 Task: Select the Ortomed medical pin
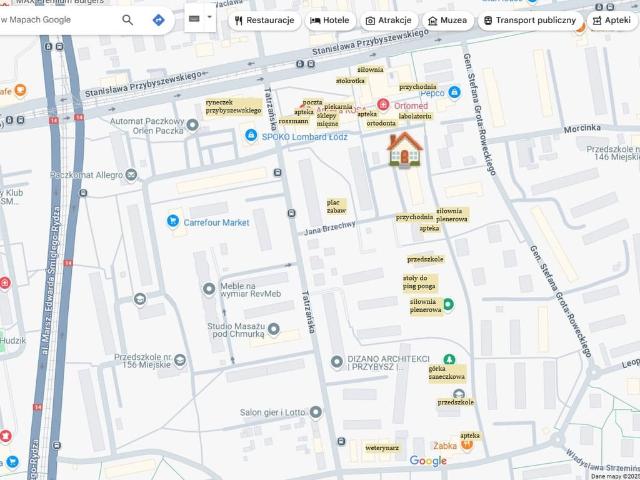383,104
